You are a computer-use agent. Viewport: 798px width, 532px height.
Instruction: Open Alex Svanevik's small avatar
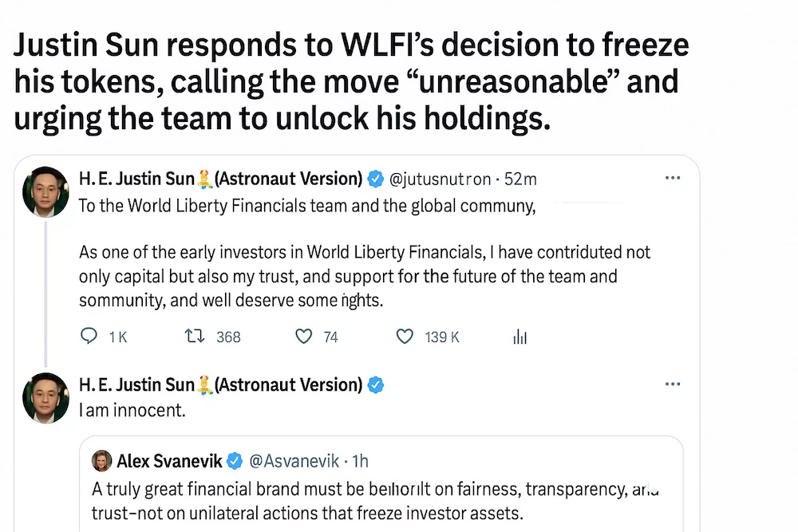(102, 461)
